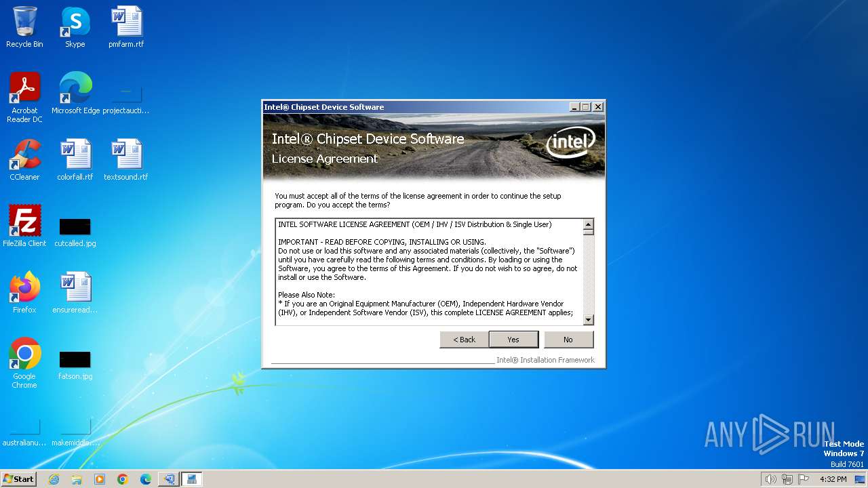Launch Google Chrome desktop shortcut
The height and width of the screenshot is (488, 868).
click(24, 363)
